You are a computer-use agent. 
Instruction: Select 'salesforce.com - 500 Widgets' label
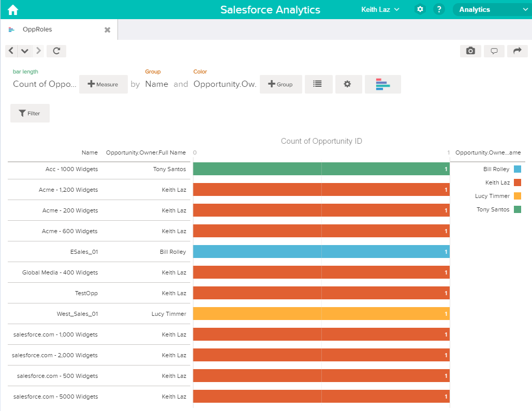pyautogui.click(x=57, y=376)
